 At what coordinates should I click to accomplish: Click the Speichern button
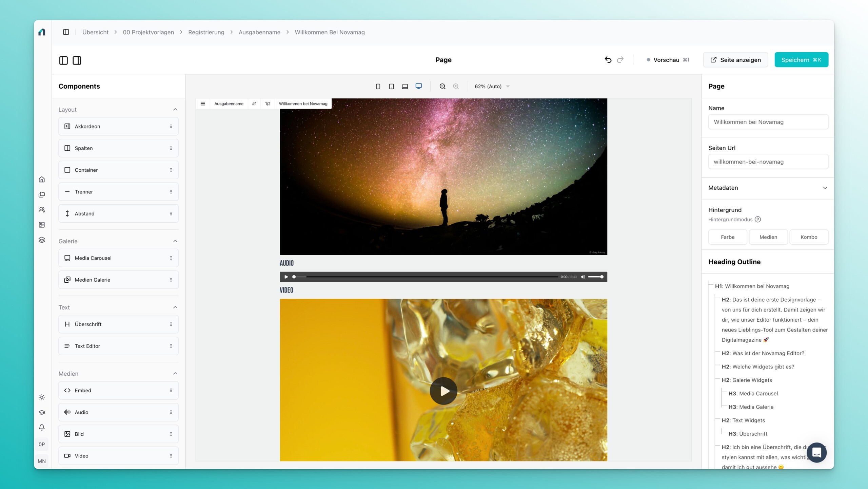[x=801, y=60]
